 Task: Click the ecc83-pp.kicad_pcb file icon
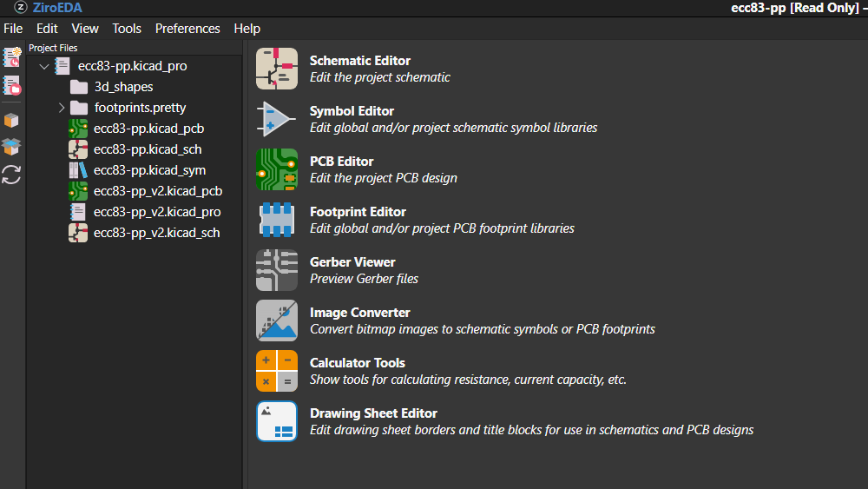point(78,129)
